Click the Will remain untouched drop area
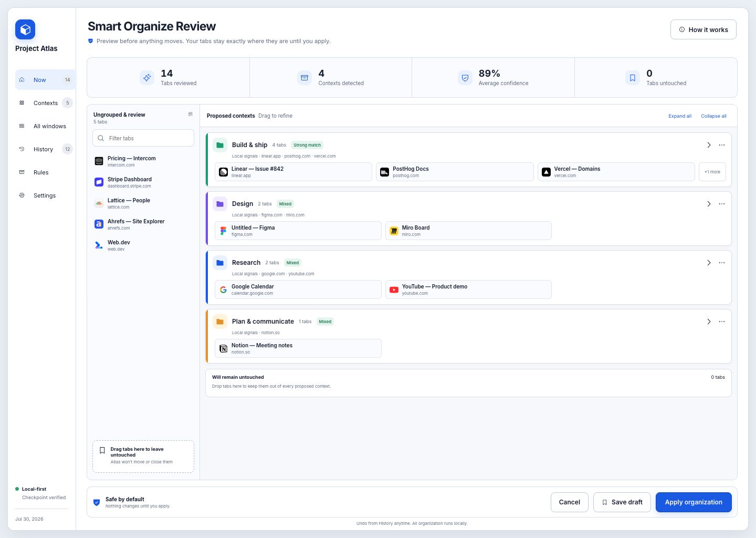The width and height of the screenshot is (756, 538). coord(468,383)
